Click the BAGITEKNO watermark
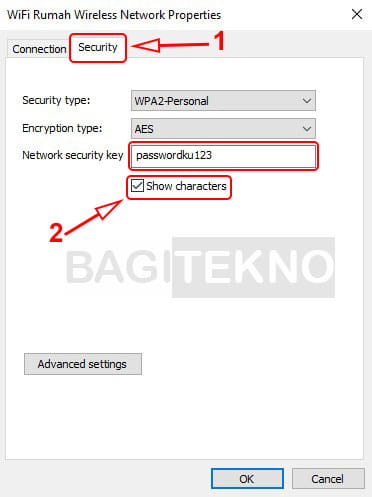Screen dimensions: 372x497 tap(200, 267)
